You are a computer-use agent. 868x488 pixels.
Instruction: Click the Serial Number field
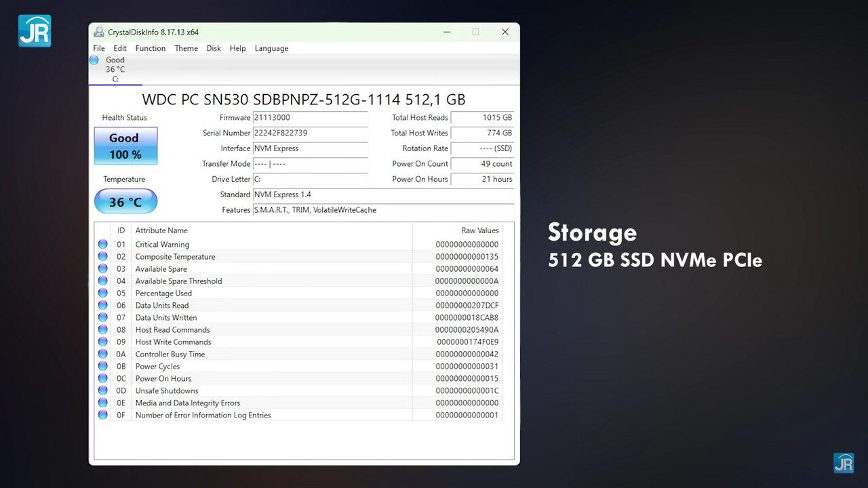310,133
